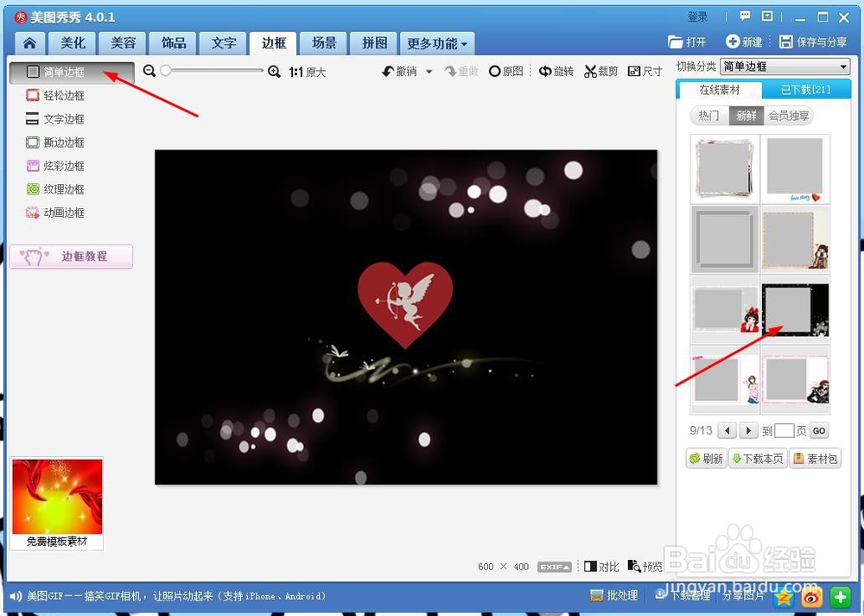Click 保存与分享 save button
Viewport: 864px width, 616px height.
click(813, 41)
